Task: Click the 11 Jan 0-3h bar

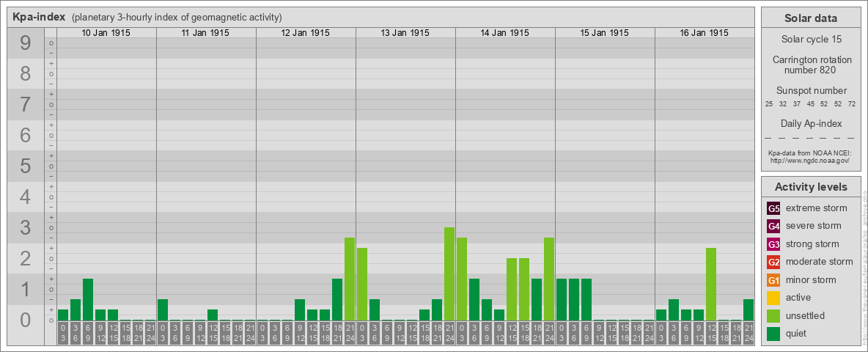Action: [163, 310]
